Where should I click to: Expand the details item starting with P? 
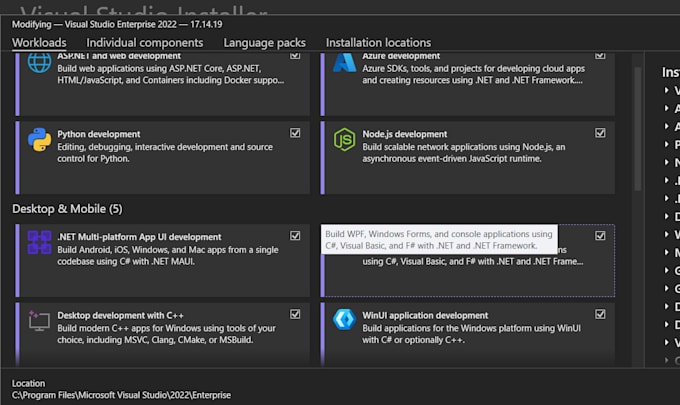667,144
